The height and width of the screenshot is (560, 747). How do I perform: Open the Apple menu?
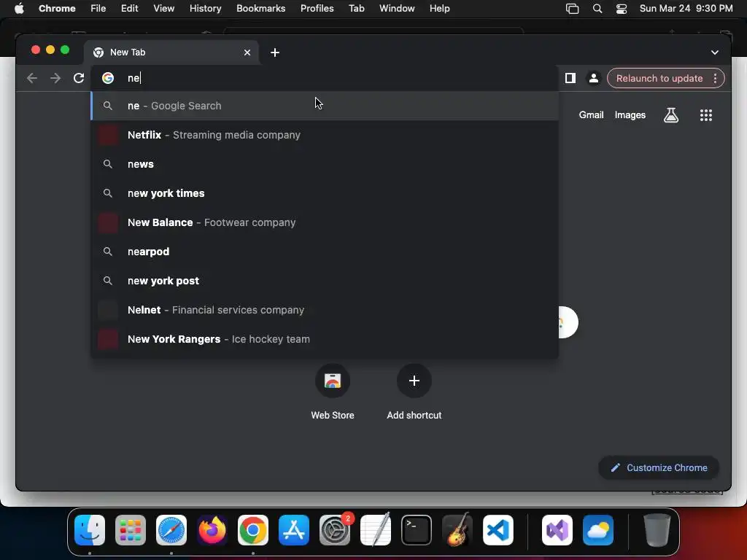coord(19,9)
